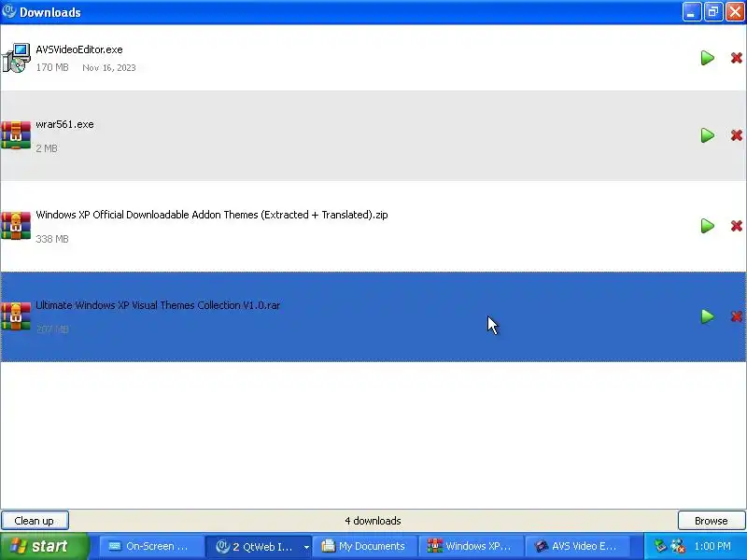The height and width of the screenshot is (560, 747).
Task: Launch wrar561.exe via its green arrow
Action: tap(708, 135)
